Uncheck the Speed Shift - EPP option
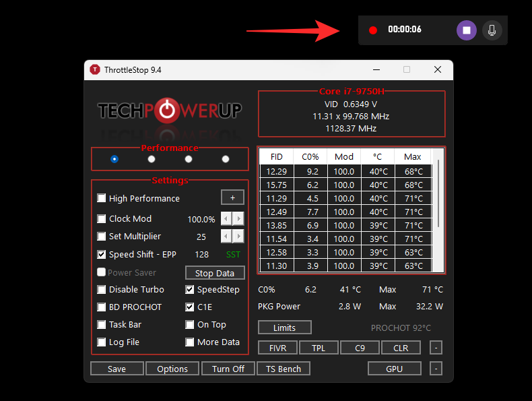Viewport: 532px width, 401px height. coord(102,255)
